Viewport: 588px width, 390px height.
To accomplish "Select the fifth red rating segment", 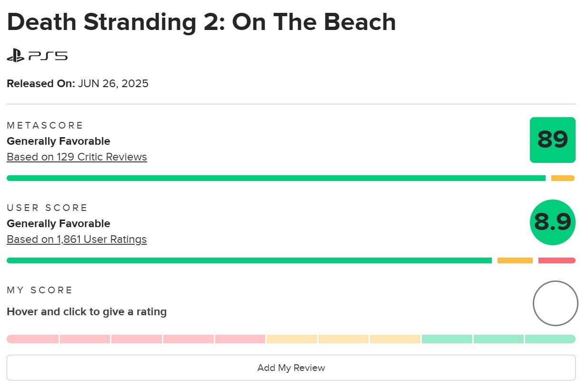I will click(240, 339).
